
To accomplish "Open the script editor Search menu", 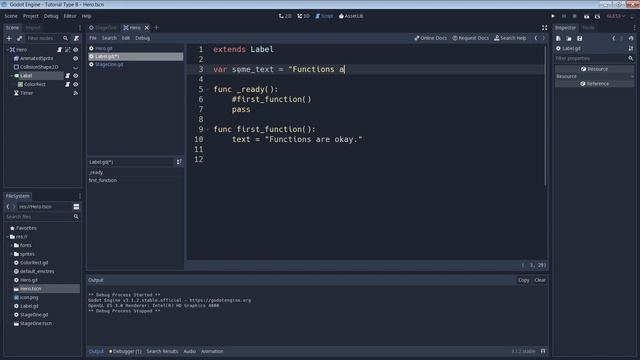I will pos(109,38).
